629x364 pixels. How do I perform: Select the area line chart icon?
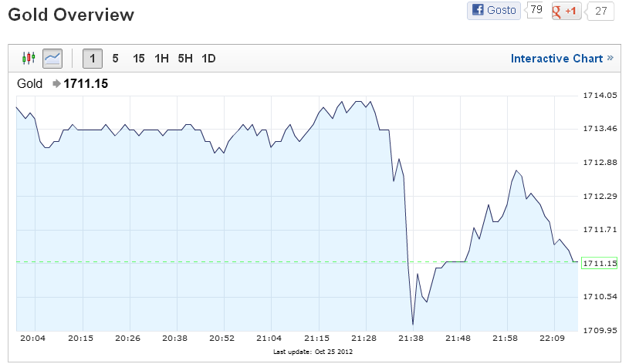coord(52,59)
